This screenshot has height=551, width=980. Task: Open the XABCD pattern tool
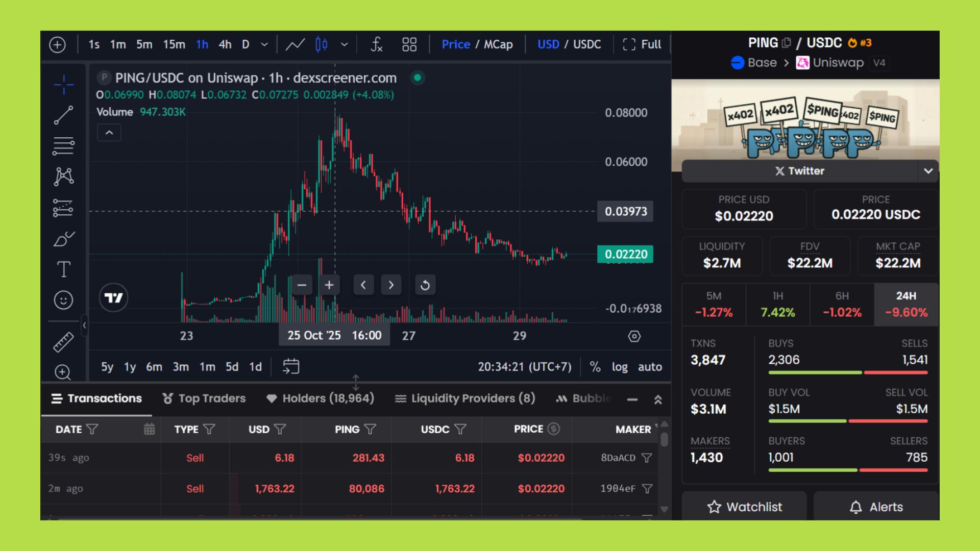click(63, 176)
